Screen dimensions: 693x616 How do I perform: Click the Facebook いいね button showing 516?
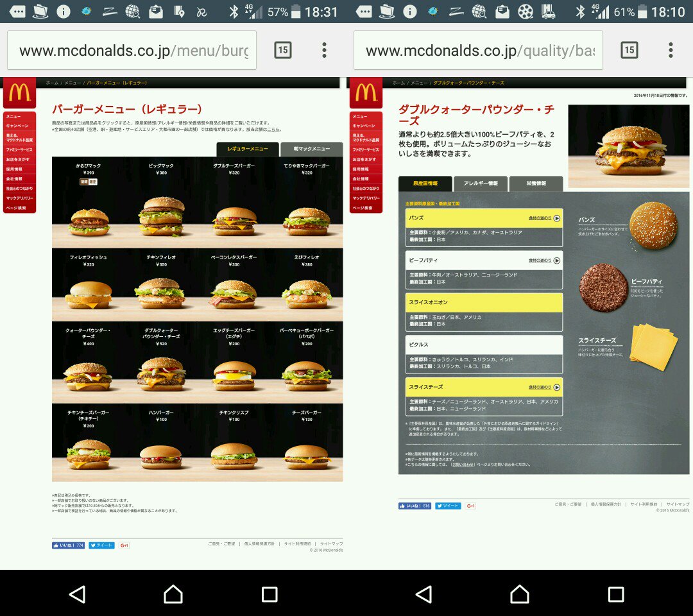click(x=415, y=506)
